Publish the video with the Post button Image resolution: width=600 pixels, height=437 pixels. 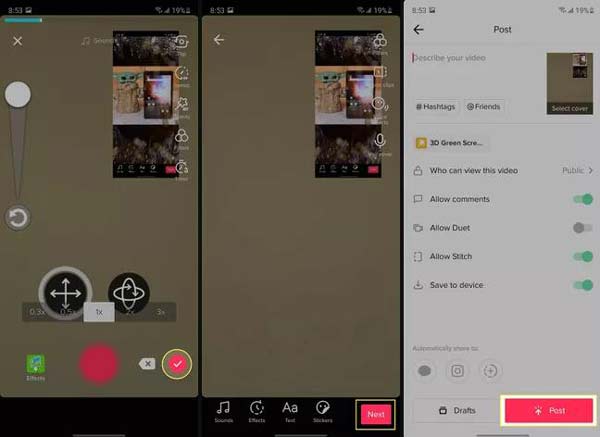tap(549, 410)
